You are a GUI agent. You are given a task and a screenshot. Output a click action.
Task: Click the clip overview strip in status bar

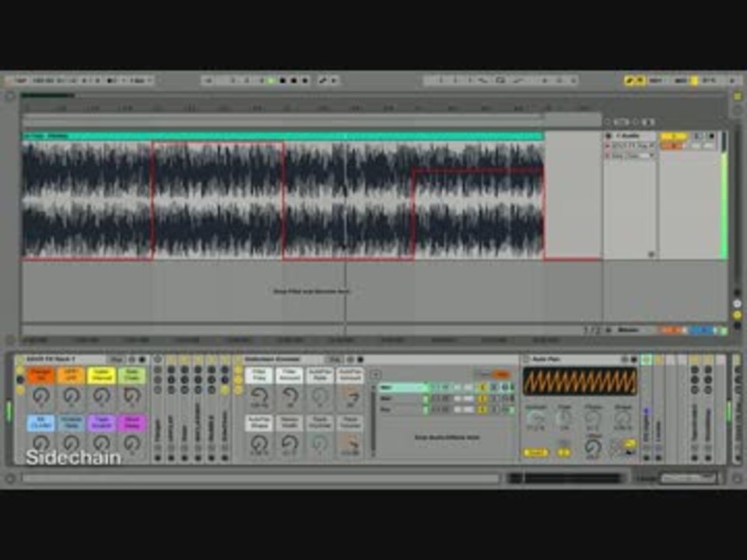coord(565,478)
